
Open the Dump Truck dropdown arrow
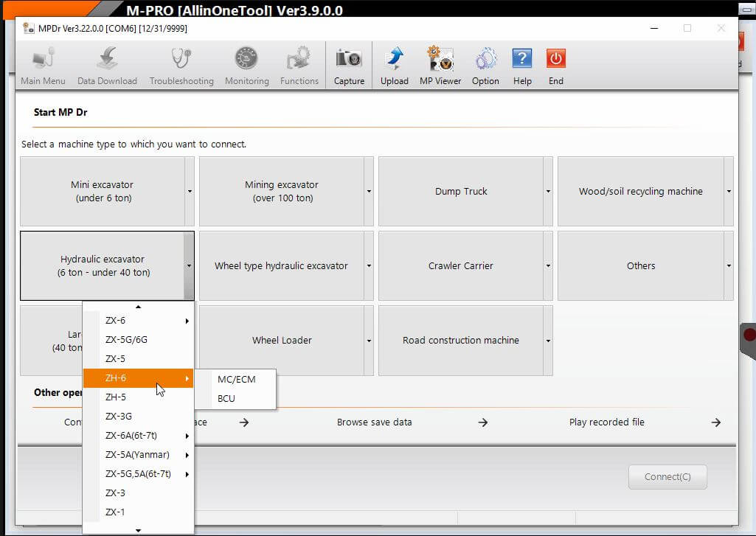click(x=548, y=192)
